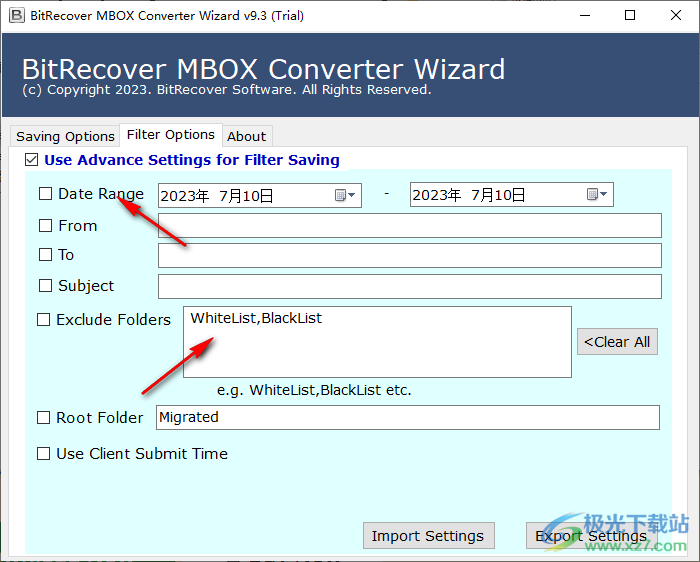The width and height of the screenshot is (700, 562).
Task: Open the start date calendar dropdown
Action: click(x=345, y=195)
